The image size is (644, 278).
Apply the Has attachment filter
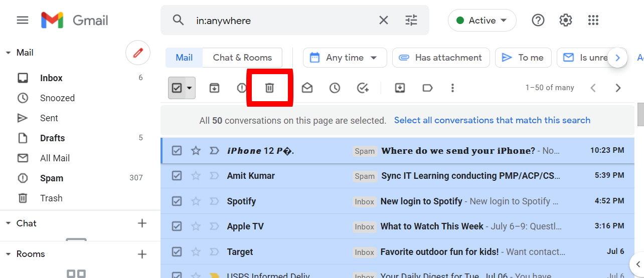click(x=440, y=58)
